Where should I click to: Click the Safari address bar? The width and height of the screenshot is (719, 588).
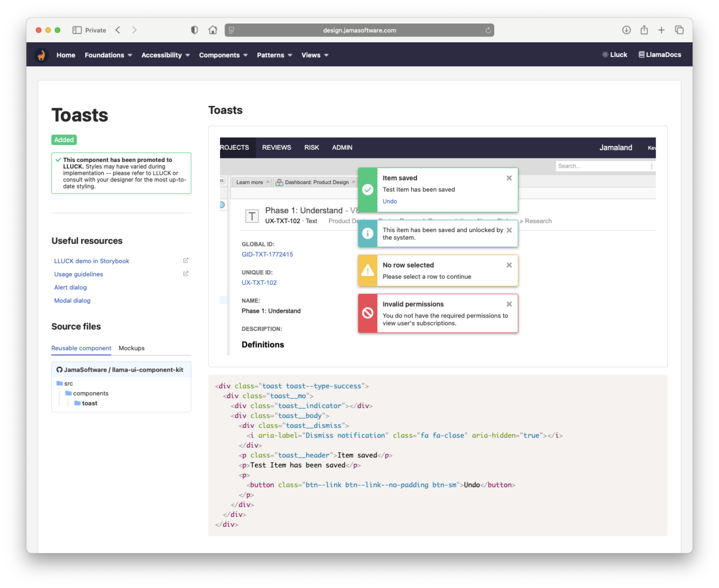[359, 30]
